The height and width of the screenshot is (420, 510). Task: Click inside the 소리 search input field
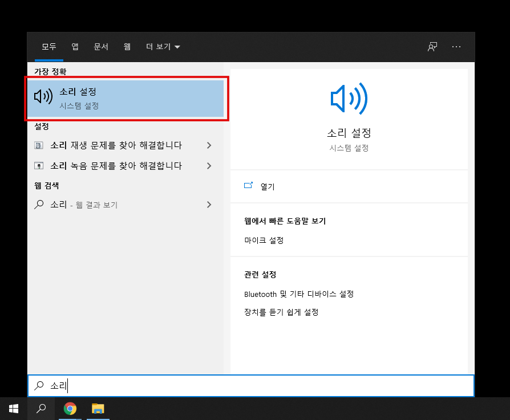pos(171,386)
